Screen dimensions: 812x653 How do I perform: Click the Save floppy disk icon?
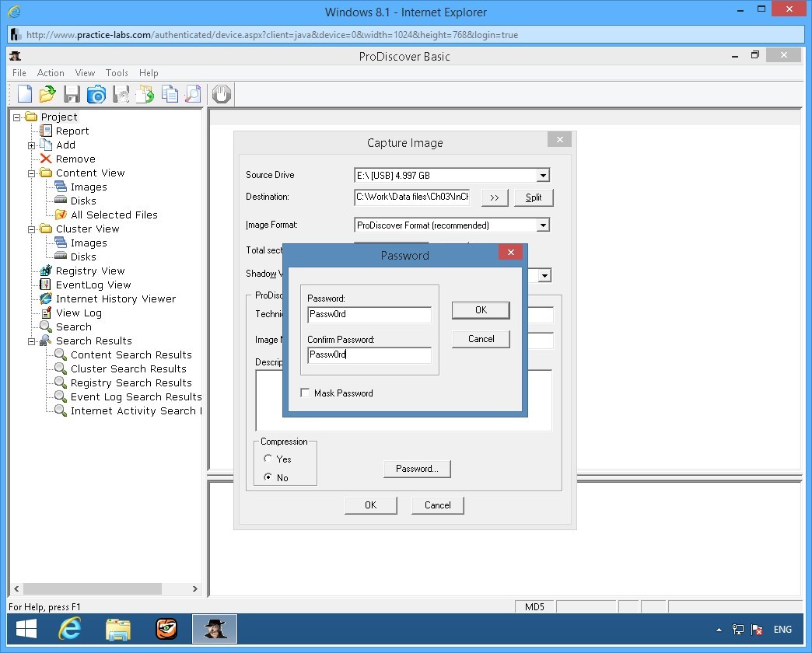coord(72,94)
